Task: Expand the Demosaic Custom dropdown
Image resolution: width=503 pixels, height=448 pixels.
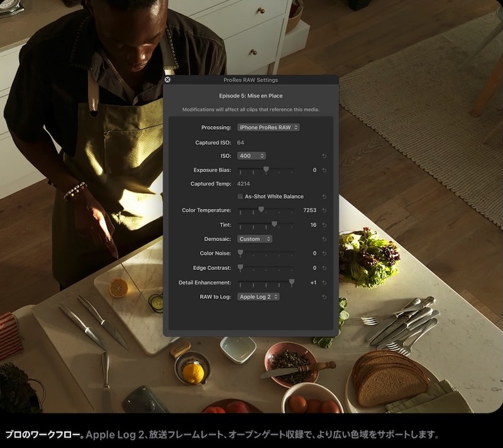Action: click(255, 239)
